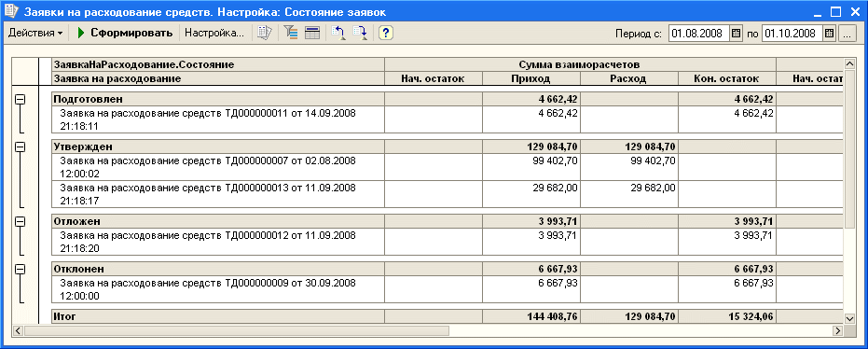Click the Расход column header
The image size is (868, 349).
pyautogui.click(x=628, y=78)
